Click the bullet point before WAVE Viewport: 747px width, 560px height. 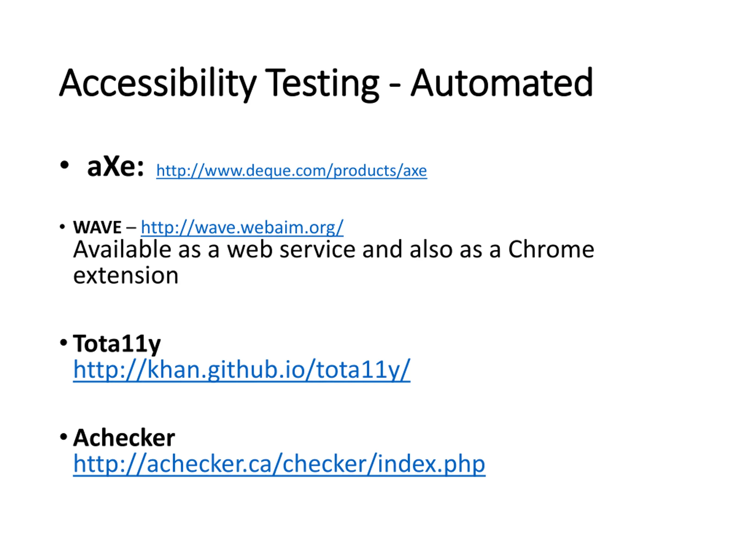coord(62,227)
